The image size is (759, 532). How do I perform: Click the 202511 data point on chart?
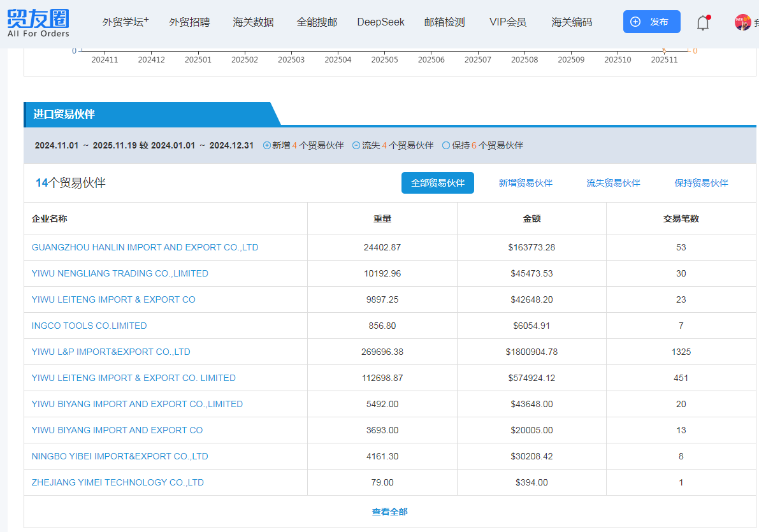pos(664,50)
